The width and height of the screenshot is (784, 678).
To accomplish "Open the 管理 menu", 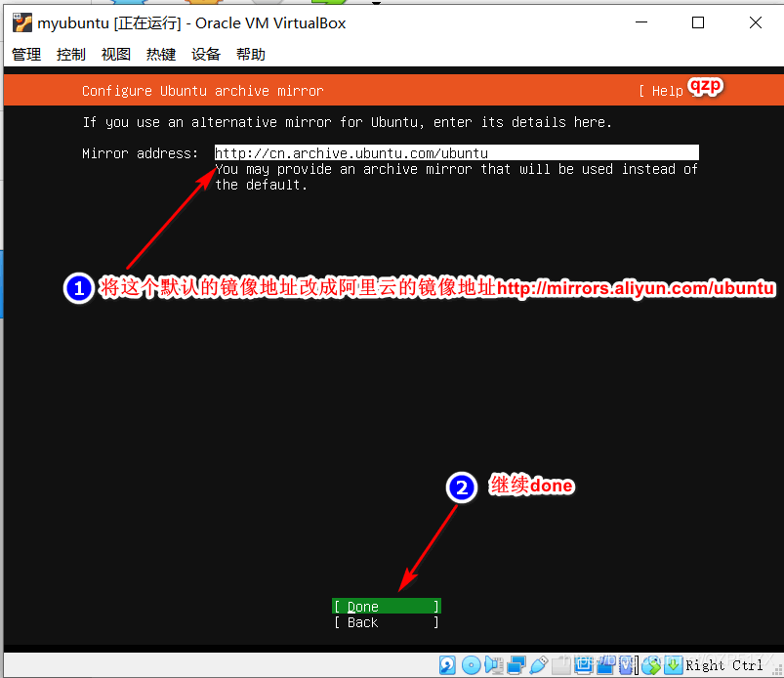I will [x=26, y=54].
